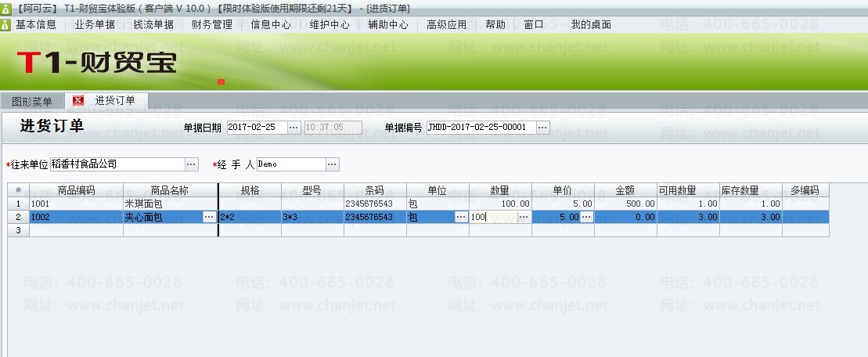Viewport: 868px width, 357px height.
Task: Open the 我的桌面 menu
Action: (591, 25)
